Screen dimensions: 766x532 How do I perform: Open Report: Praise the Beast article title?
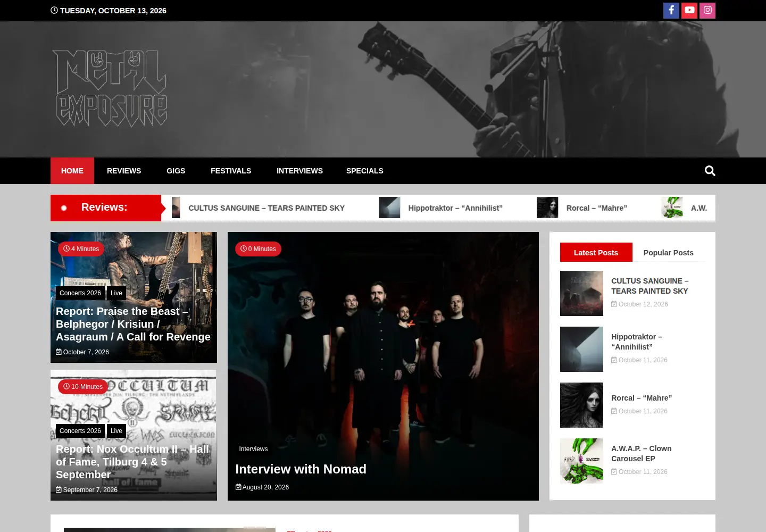133,324
